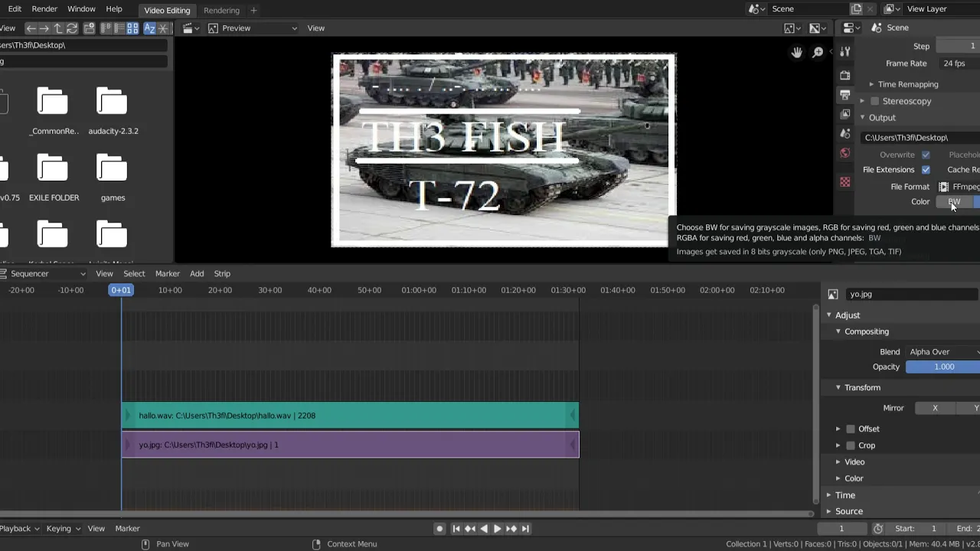Enable the Crop checkbox
This screenshot has height=551, width=980.
click(851, 445)
